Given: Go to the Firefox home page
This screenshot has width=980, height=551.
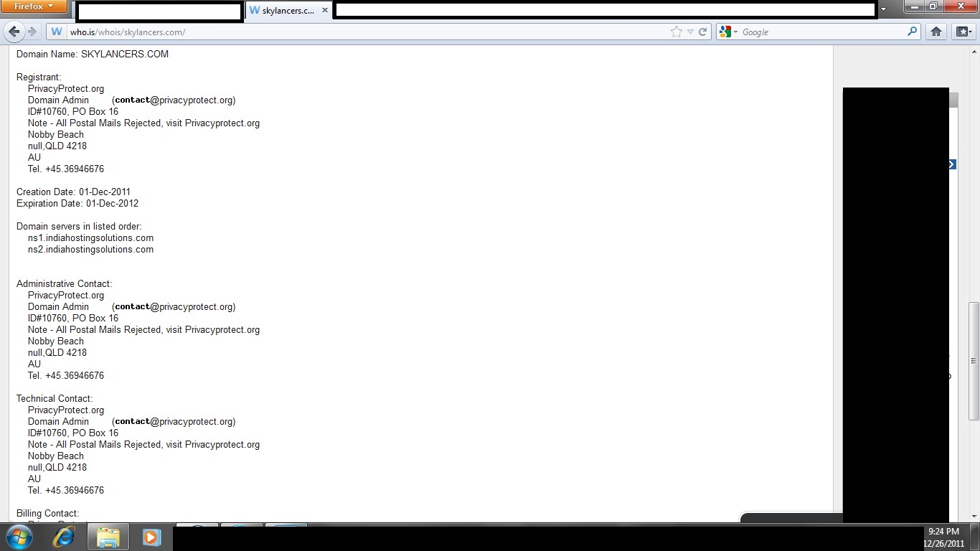Looking at the screenshot, I should pos(936,32).
